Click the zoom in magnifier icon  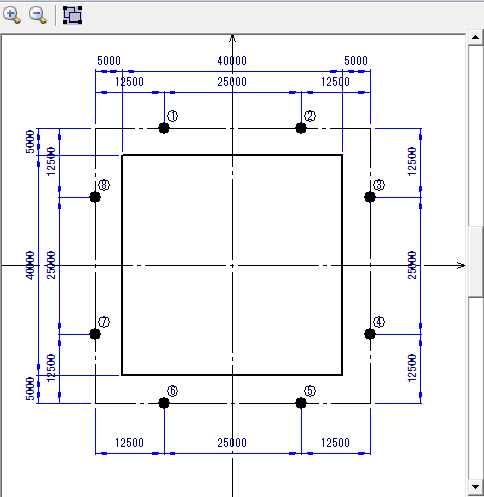(x=12, y=15)
